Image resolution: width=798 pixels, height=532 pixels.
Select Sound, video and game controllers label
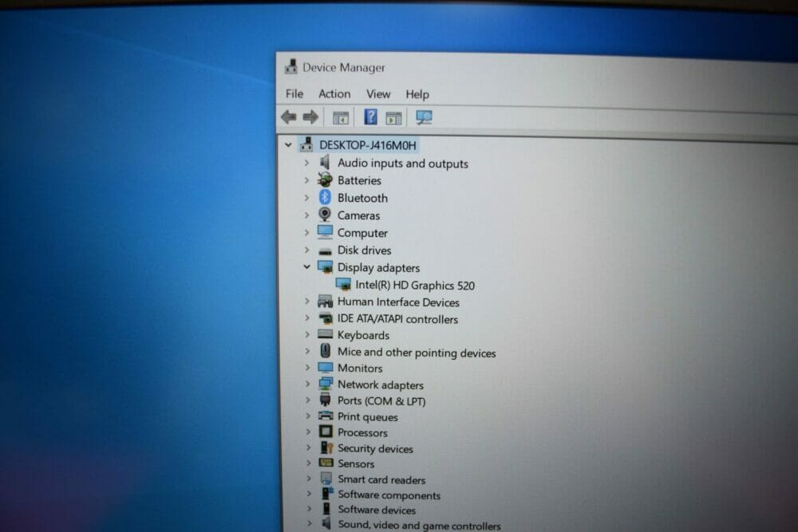point(420,526)
